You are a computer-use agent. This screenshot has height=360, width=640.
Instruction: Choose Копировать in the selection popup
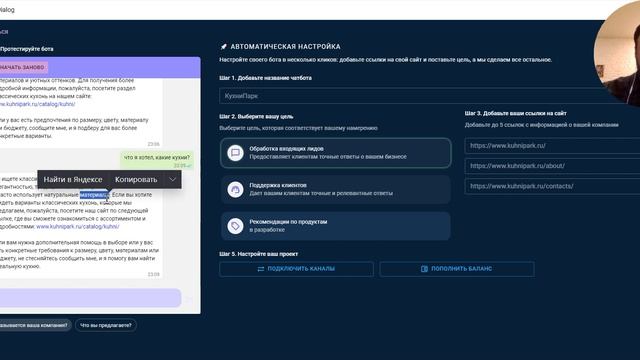coord(136,180)
